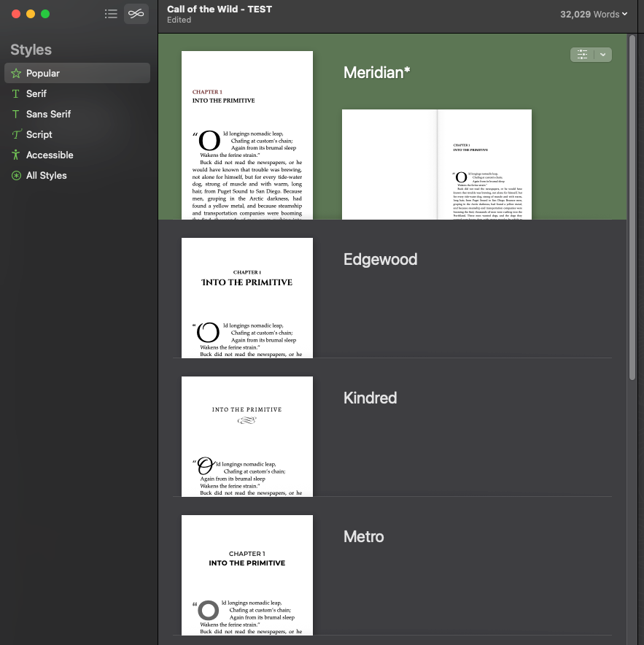Click the list navigator icon in the toolbar

(111, 13)
